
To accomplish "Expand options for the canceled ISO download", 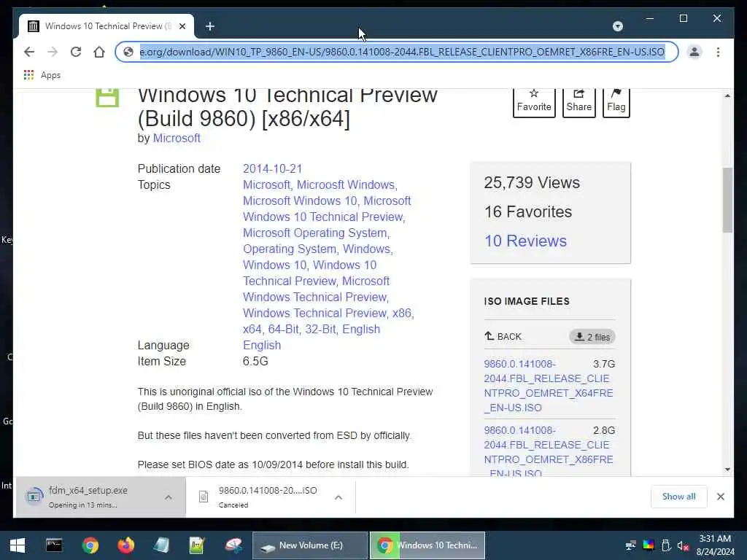I will pos(338,497).
